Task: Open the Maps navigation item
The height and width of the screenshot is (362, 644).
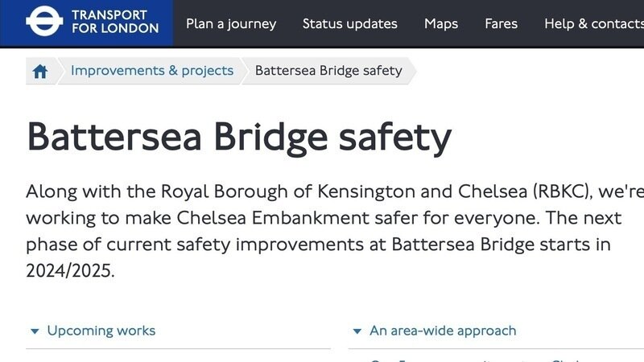Action: (x=441, y=23)
